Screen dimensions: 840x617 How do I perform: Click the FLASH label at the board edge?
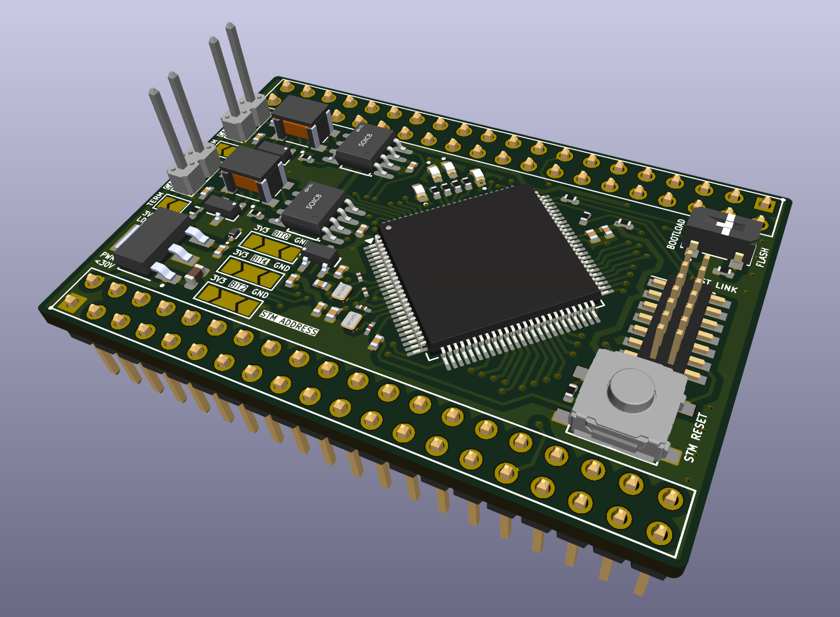[762, 257]
